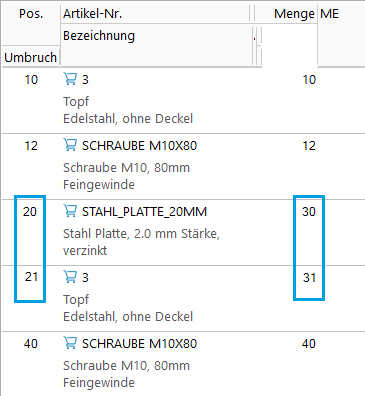This screenshot has height=396, width=365.
Task: Select position number 20 cell
Action: [30, 212]
